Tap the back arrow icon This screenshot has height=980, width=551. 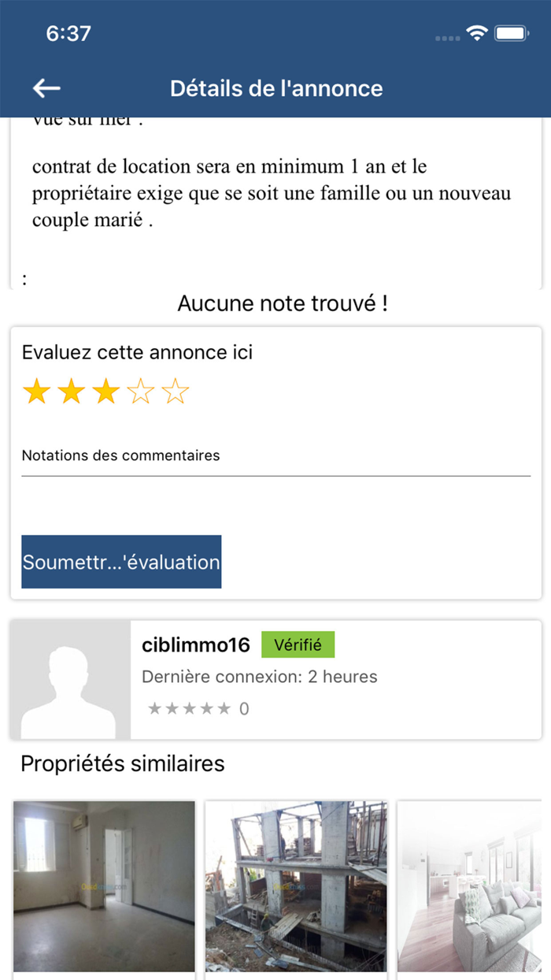pyautogui.click(x=46, y=88)
